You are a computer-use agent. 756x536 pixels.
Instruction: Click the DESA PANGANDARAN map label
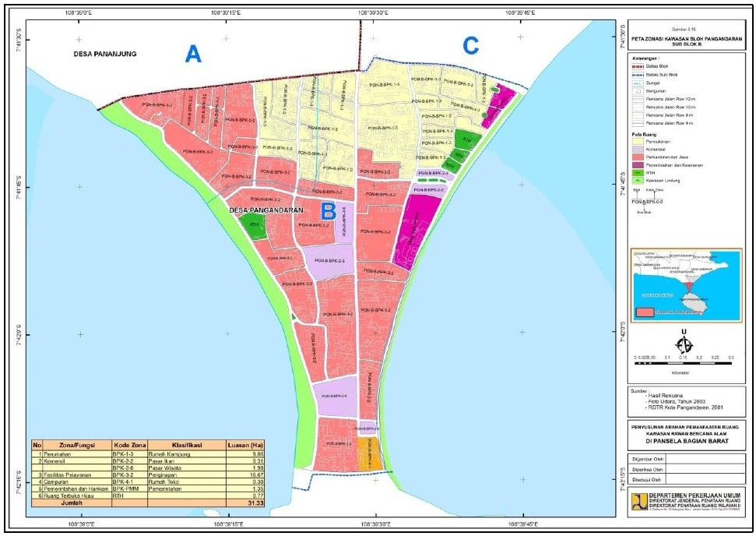point(266,210)
